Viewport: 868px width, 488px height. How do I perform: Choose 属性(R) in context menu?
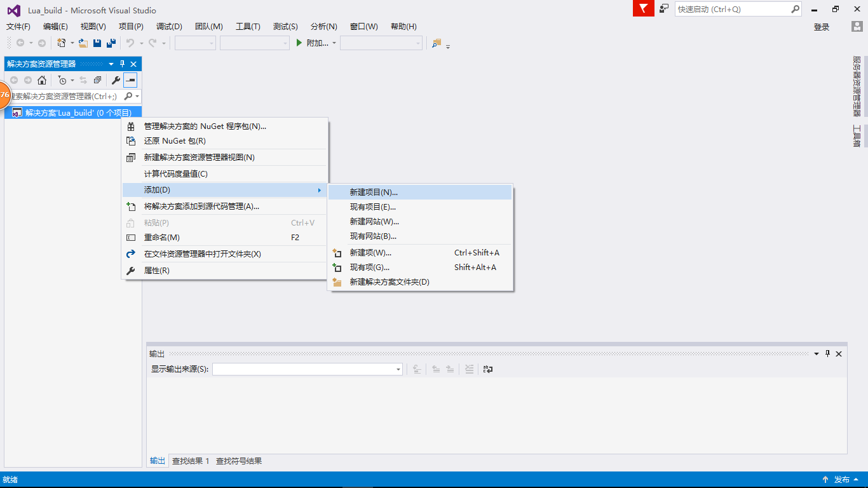[x=225, y=270]
